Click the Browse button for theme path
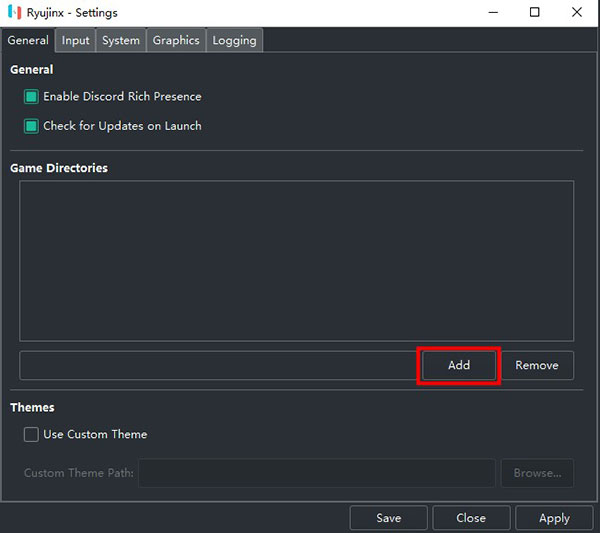This screenshot has height=533, width=600. (537, 473)
